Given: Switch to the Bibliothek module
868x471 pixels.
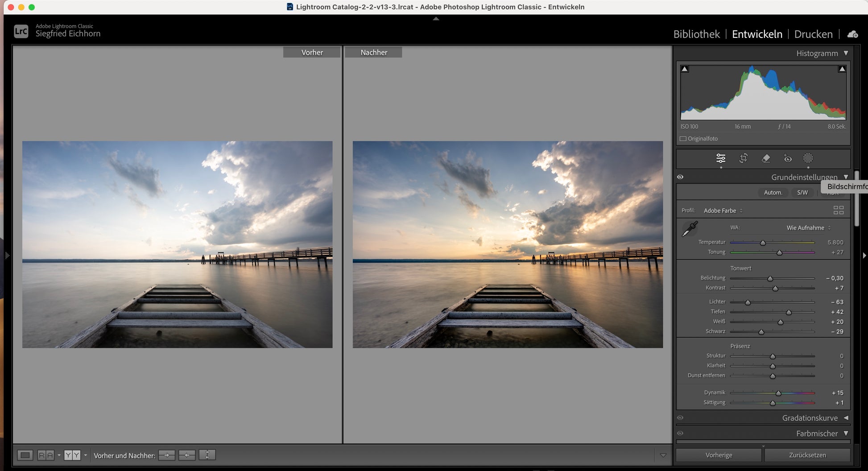Looking at the screenshot, I should (696, 34).
